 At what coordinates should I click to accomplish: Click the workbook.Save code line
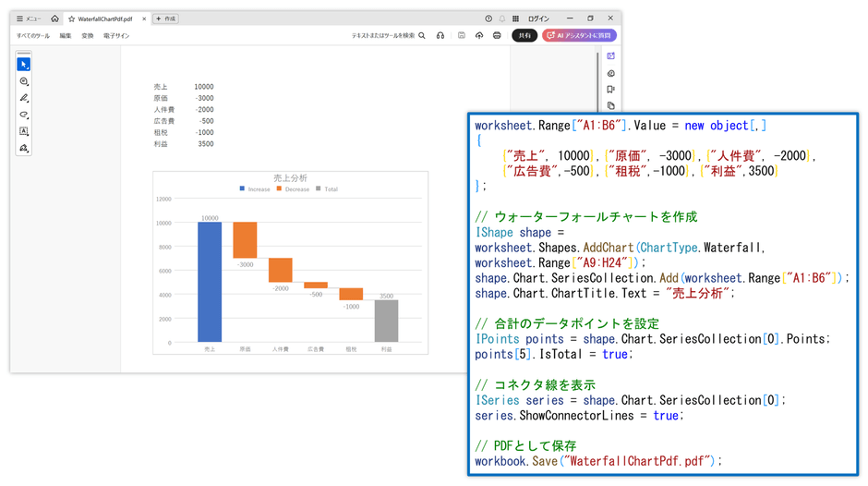point(598,461)
